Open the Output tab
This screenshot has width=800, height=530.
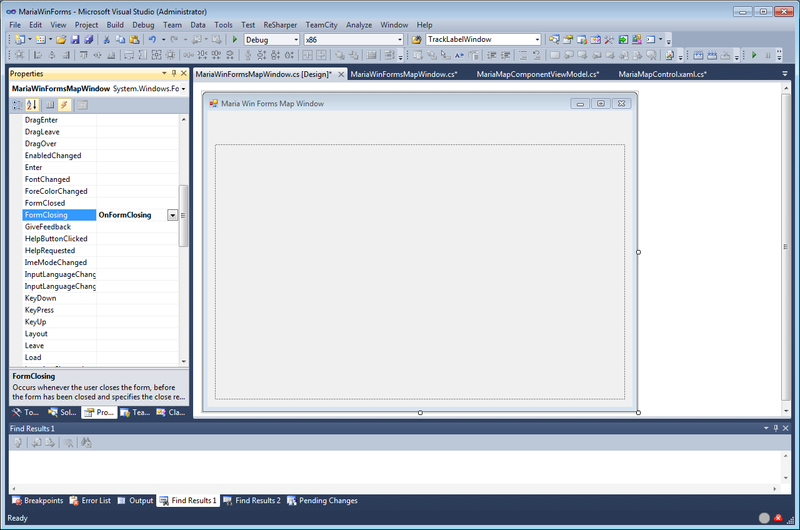pyautogui.click(x=135, y=501)
